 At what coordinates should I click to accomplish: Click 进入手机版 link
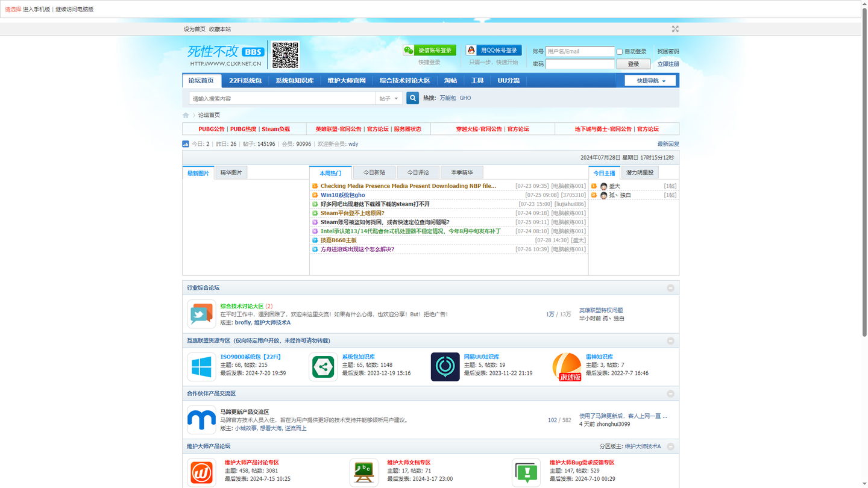pyautogui.click(x=37, y=10)
